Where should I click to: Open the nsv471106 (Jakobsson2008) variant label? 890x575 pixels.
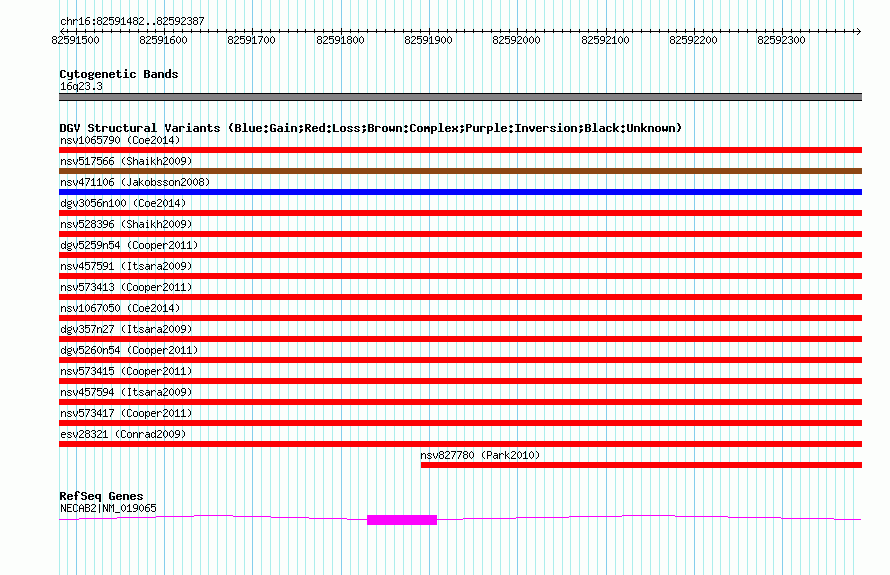click(135, 182)
